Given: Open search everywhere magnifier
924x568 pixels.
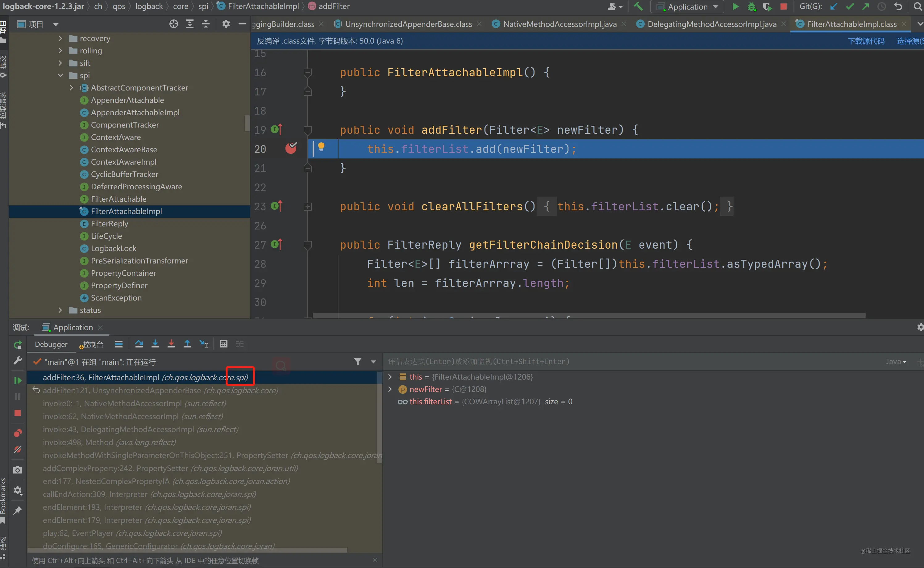Looking at the screenshot, I should (918, 6).
